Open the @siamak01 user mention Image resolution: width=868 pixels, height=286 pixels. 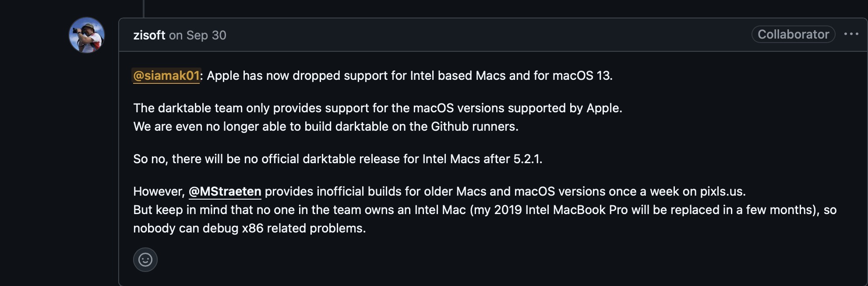pyautogui.click(x=166, y=75)
